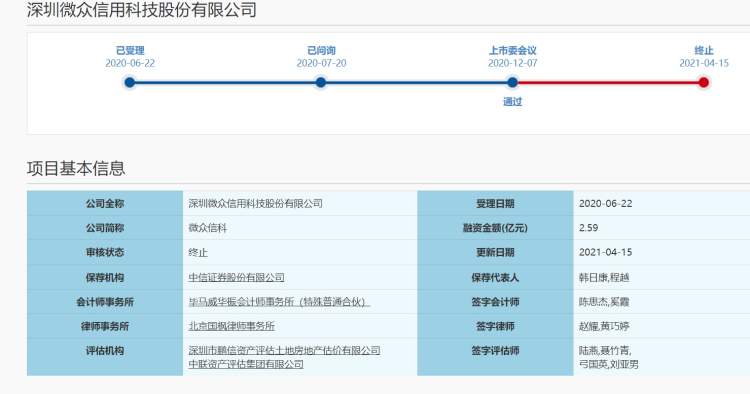This screenshot has height=394, width=750.
Task: Click the 更新日期 header cell
Action: (495, 252)
